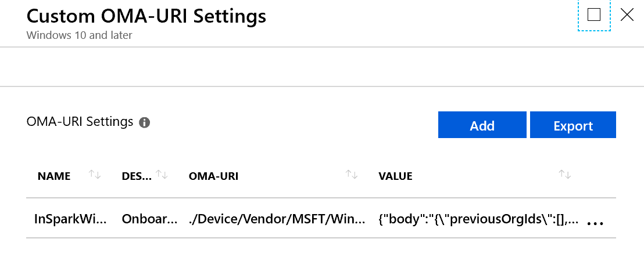Sort by the NAME column arrows
The height and width of the screenshot is (257, 644).
[x=95, y=175]
